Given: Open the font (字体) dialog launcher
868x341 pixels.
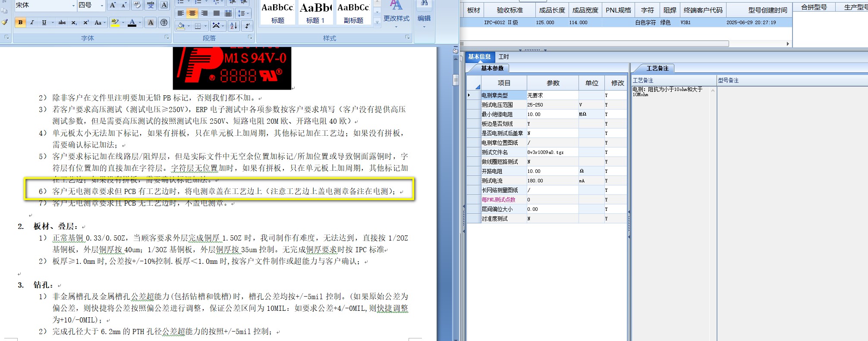Looking at the screenshot, I should point(167,38).
